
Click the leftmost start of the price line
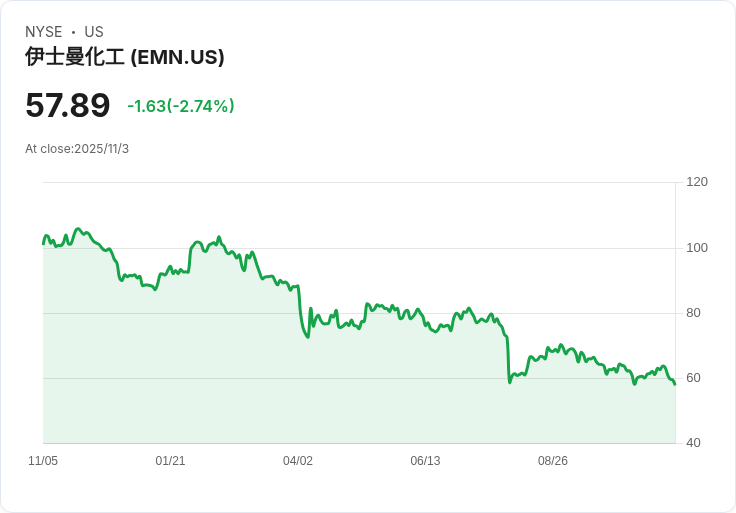tap(43, 243)
